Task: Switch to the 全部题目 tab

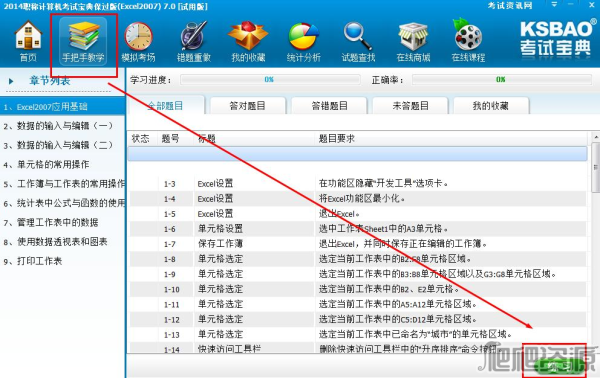Action: (166, 106)
